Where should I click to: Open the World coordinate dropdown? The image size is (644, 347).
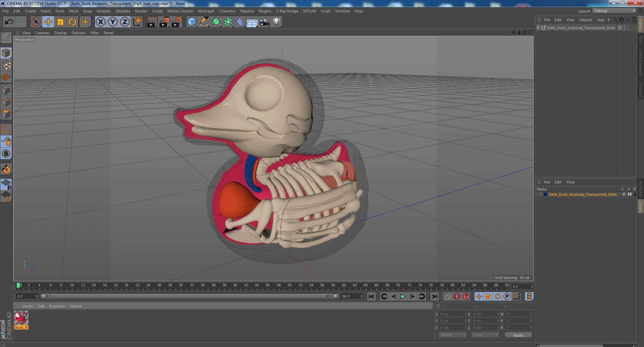click(453, 335)
